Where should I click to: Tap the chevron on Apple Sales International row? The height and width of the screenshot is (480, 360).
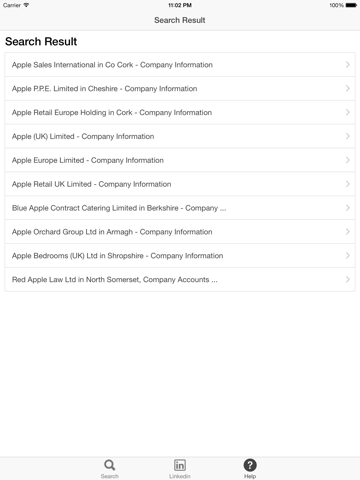(348, 65)
